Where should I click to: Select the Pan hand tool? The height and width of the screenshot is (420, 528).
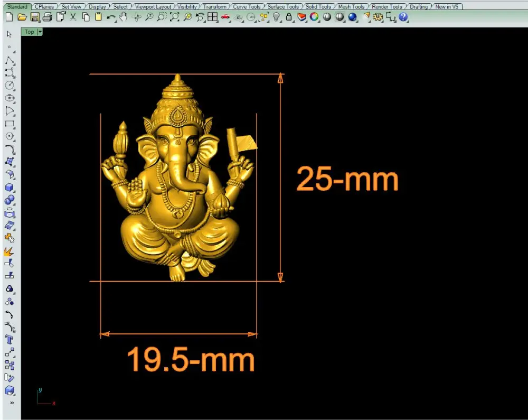(x=123, y=17)
